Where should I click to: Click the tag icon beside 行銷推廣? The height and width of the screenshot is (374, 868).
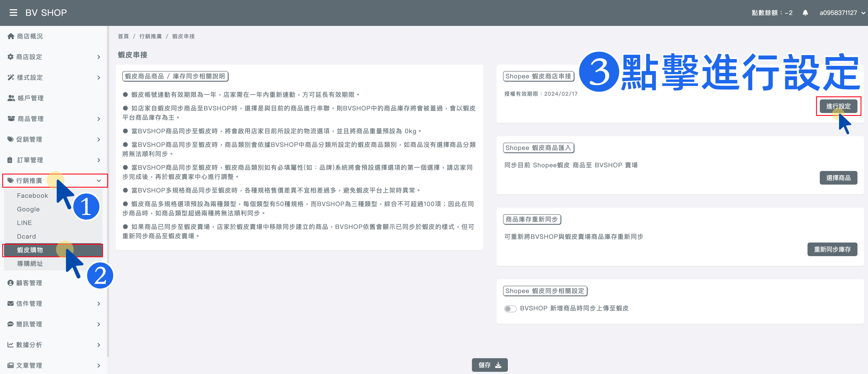11,181
